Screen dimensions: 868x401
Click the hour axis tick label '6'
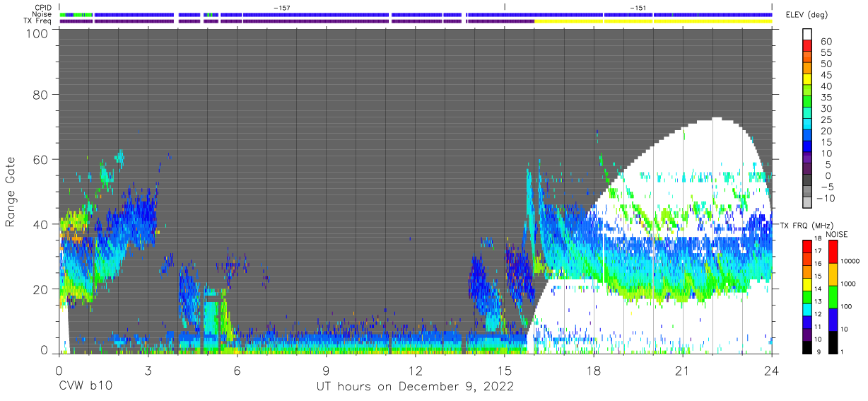coord(237,369)
